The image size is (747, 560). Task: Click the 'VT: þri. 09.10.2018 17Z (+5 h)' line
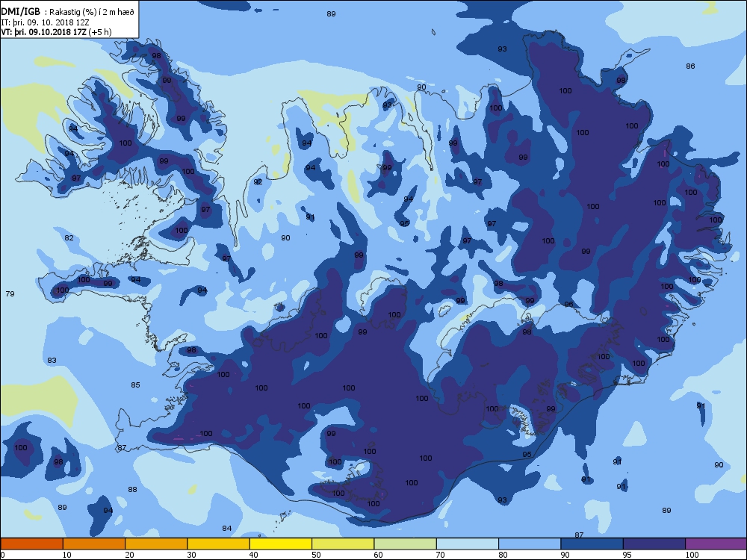pyautogui.click(x=56, y=32)
